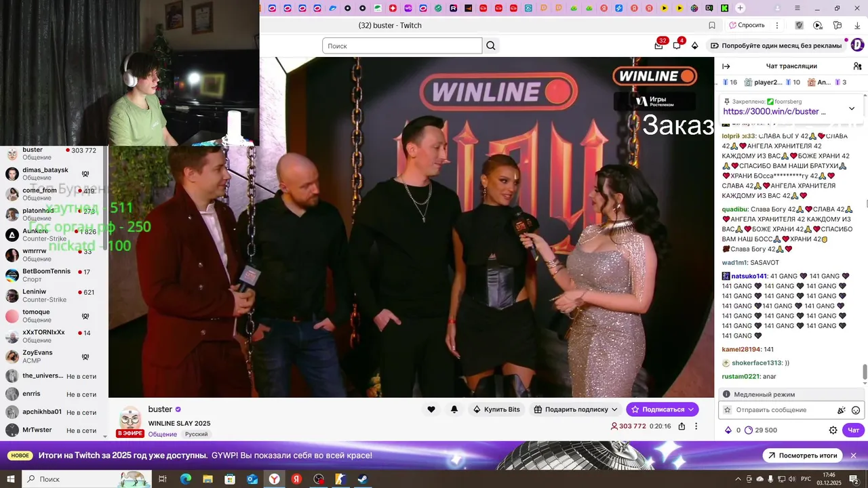Open the user avatar menu
868x488 pixels.
[x=857, y=45]
